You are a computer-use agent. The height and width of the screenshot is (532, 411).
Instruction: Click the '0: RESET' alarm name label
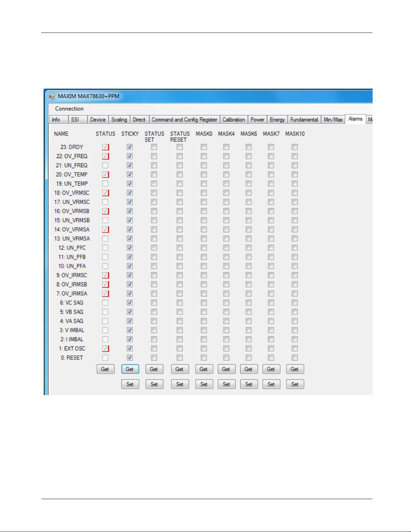coord(72,358)
